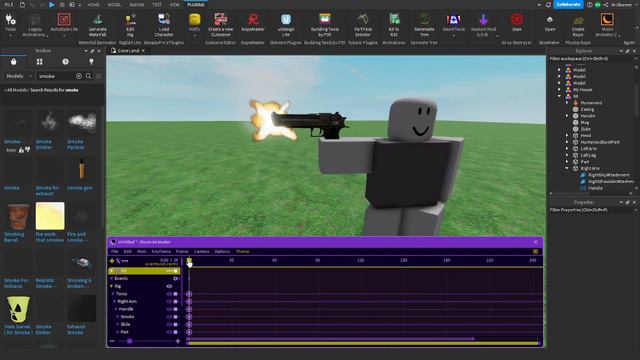Image resolution: width=640 pixels, height=360 pixels.
Task: Click the Generate Tree plugin
Action: 424,24
